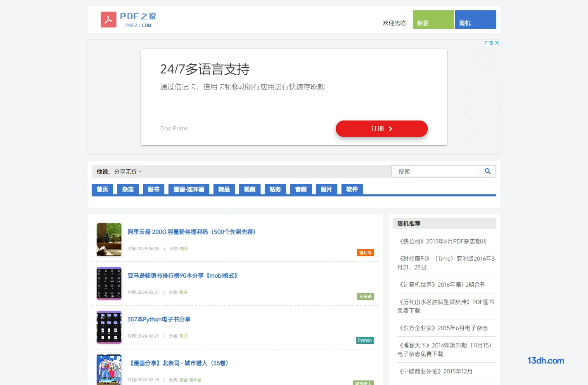Image resolution: width=588 pixels, height=385 pixels.
Task: Click the Doo Prime advertiser name
Action: tap(174, 128)
